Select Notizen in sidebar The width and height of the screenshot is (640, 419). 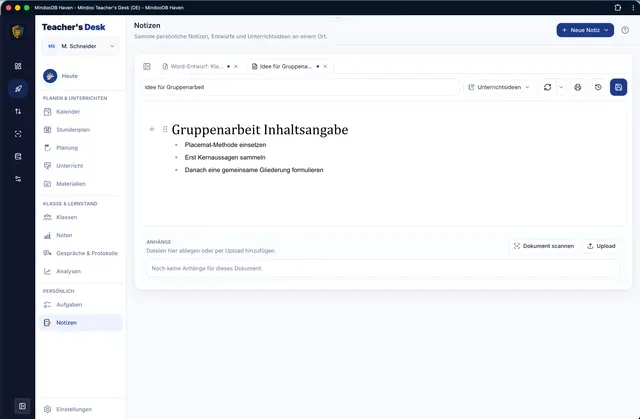(81, 322)
